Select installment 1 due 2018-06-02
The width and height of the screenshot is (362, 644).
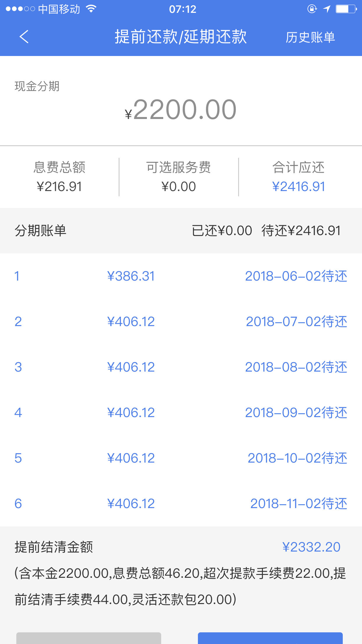click(181, 276)
